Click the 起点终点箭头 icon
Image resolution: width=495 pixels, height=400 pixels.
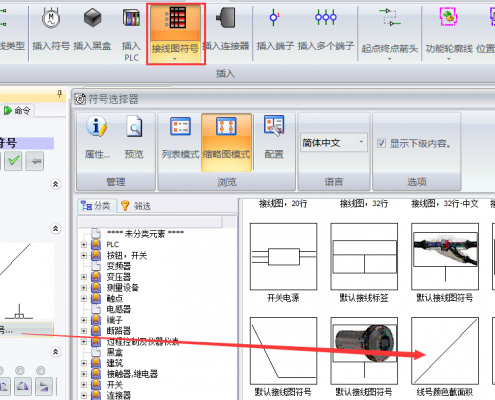coord(389,17)
